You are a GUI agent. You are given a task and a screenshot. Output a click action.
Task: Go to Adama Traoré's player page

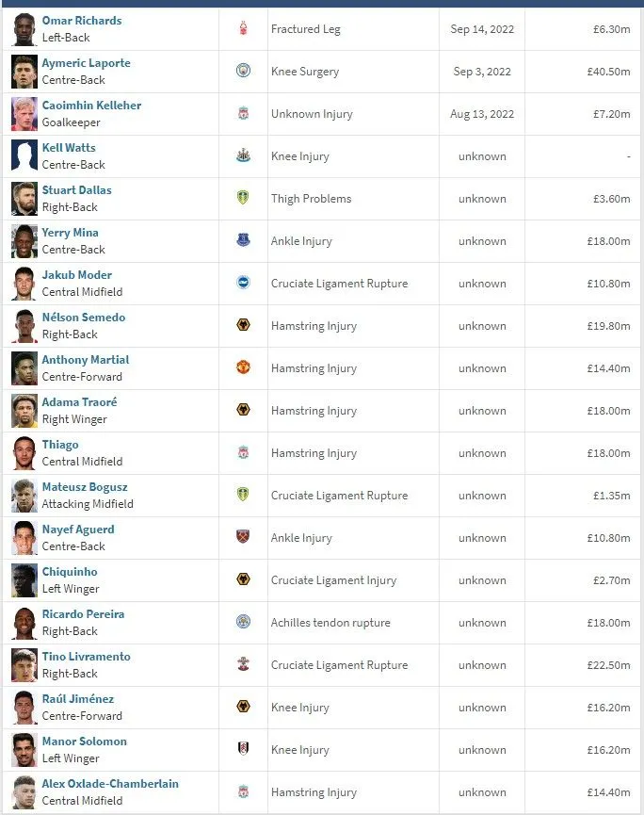tap(79, 402)
